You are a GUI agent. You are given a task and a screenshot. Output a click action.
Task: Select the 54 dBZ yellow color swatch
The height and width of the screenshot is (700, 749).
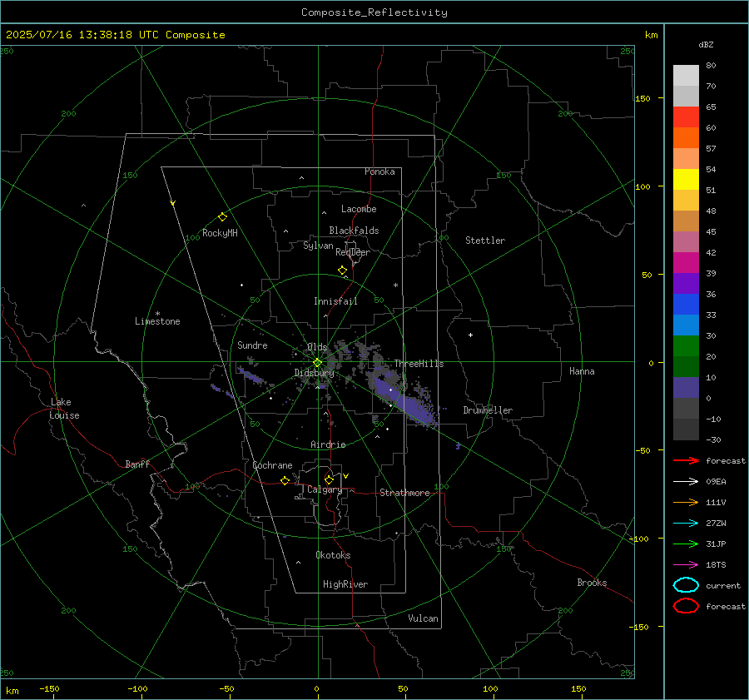pos(686,180)
